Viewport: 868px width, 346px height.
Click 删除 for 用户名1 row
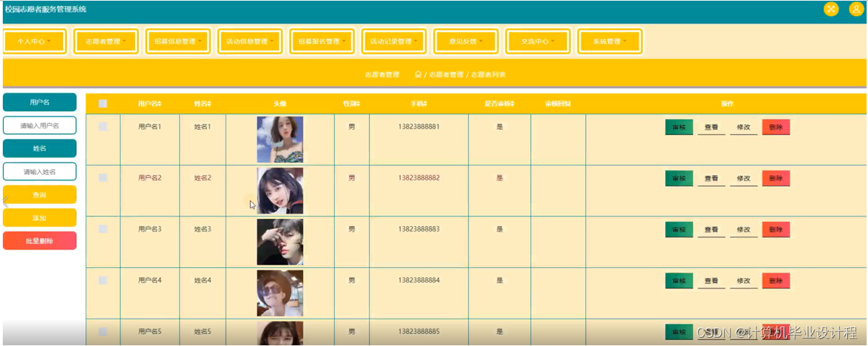tap(776, 128)
